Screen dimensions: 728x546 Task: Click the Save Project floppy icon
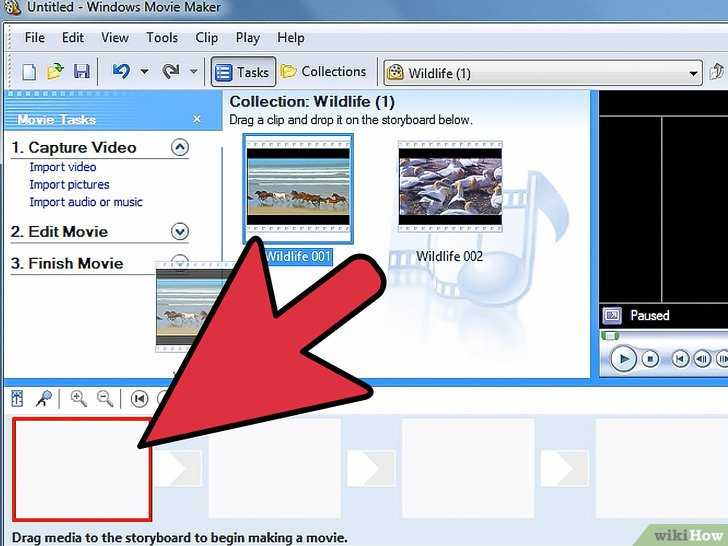(82, 72)
